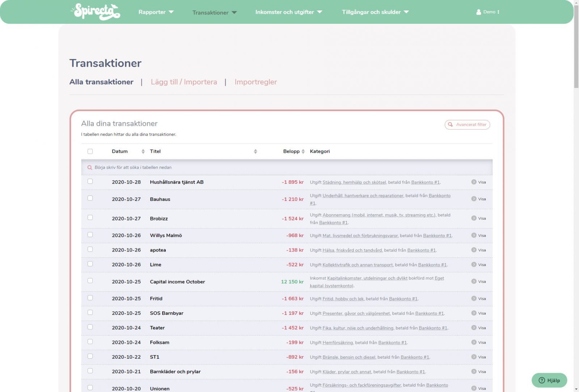The width and height of the screenshot is (579, 392).
Task: Click the Visa arrow icon for Bauhaus
Action: [x=474, y=199]
